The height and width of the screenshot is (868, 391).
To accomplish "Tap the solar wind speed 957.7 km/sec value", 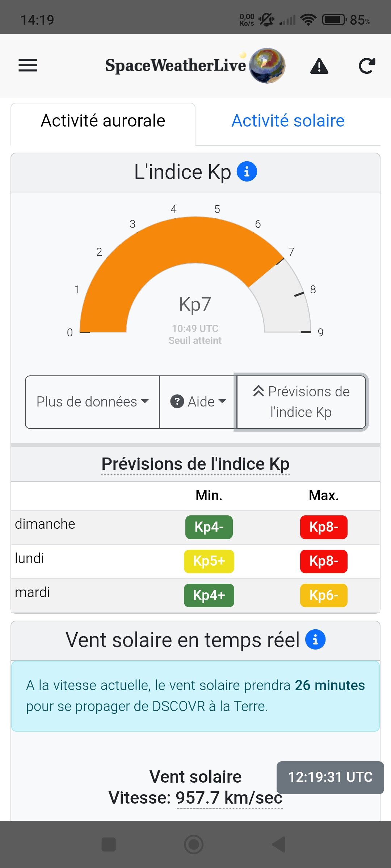I will pyautogui.click(x=229, y=798).
